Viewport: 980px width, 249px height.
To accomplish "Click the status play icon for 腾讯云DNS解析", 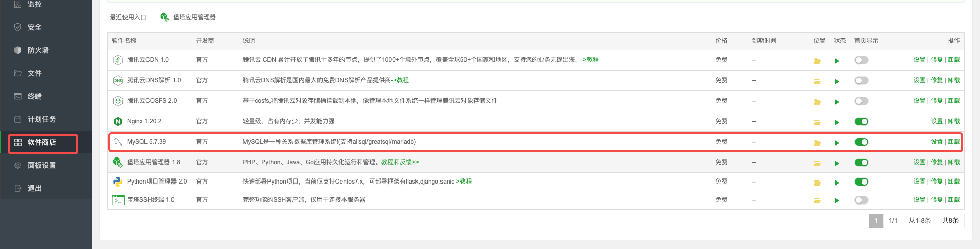I will pos(837,81).
